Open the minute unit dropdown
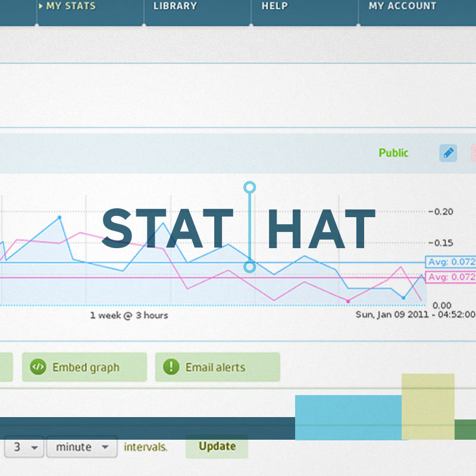476x476 pixels. pyautogui.click(x=82, y=447)
